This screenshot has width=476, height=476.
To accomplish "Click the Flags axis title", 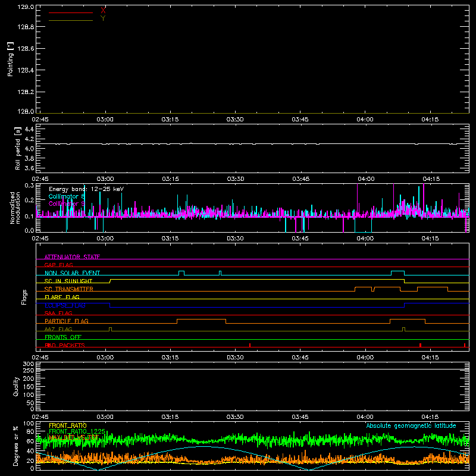I will coord(24,297).
